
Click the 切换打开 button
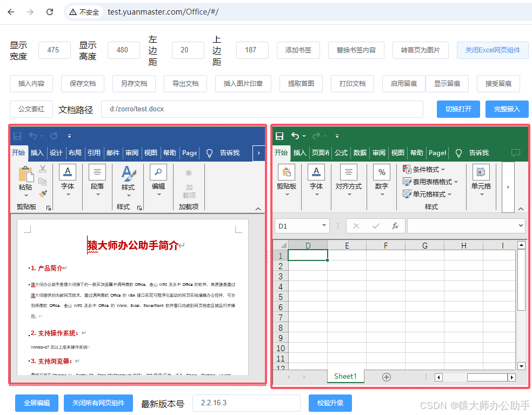(458, 109)
